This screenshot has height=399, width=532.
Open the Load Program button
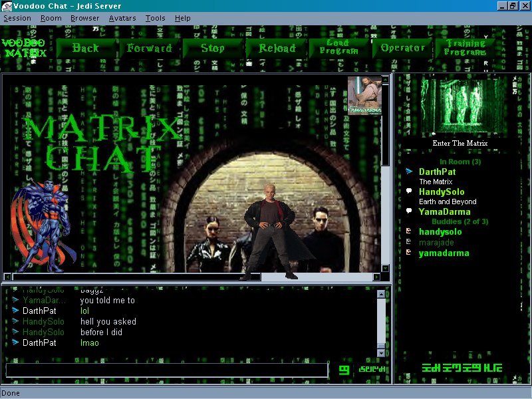click(x=338, y=47)
